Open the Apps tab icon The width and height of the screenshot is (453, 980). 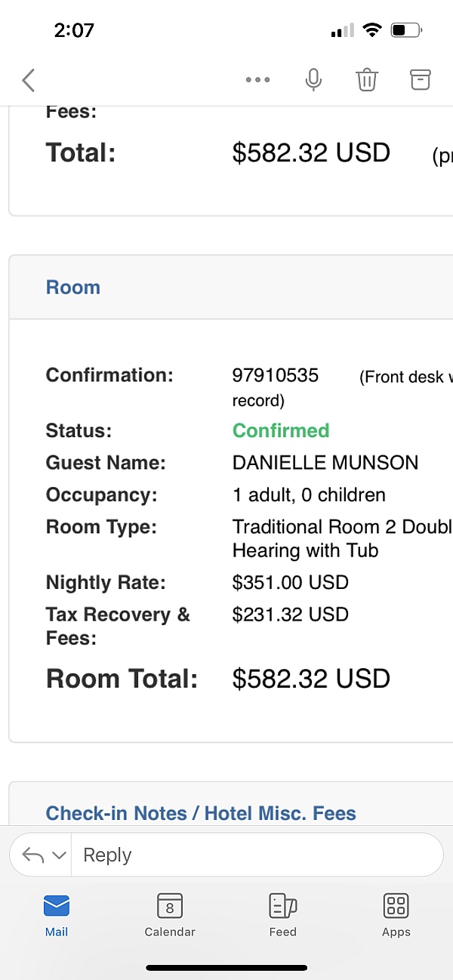[396, 905]
